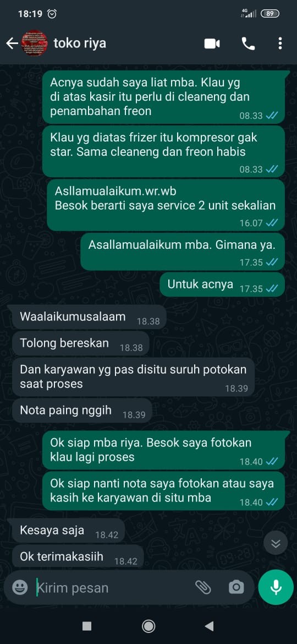Start a voice call with toko riya
The width and height of the screenshot is (297, 644).
click(x=248, y=43)
